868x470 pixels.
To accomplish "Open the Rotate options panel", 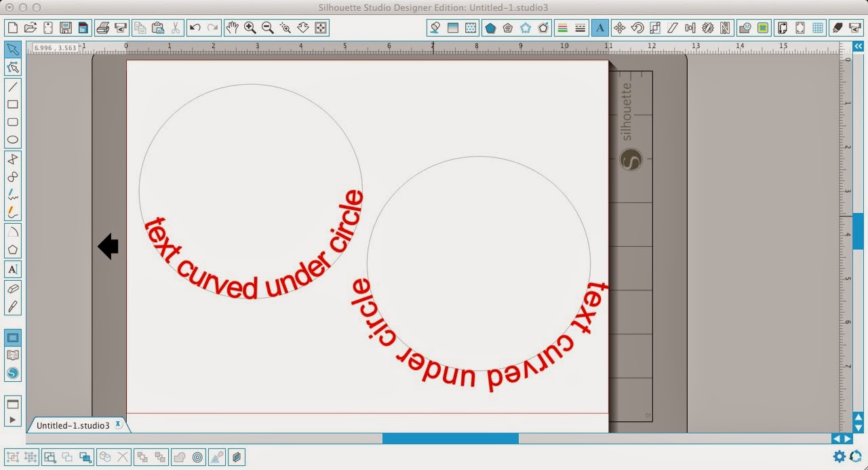I will 637,28.
